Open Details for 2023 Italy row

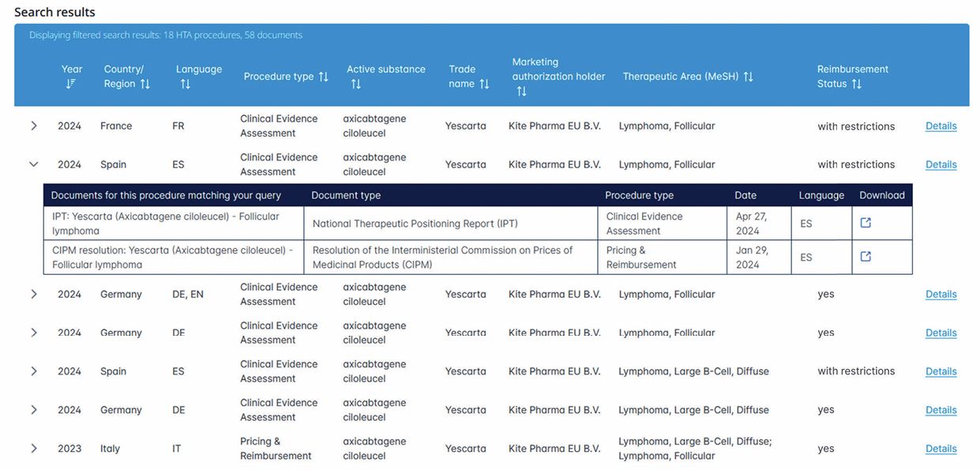click(x=941, y=448)
